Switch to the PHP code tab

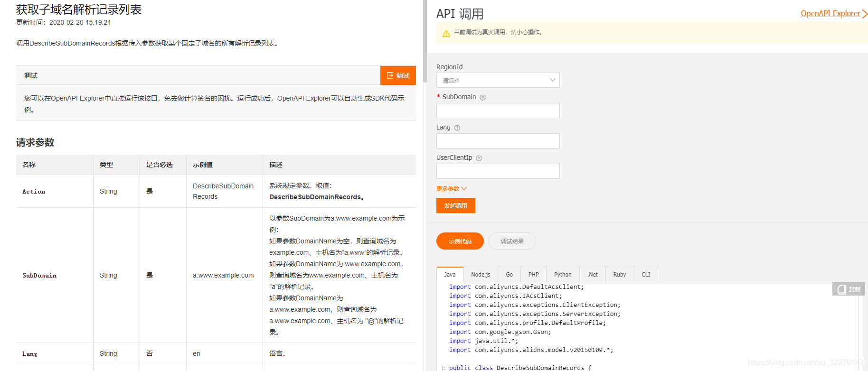(533, 275)
